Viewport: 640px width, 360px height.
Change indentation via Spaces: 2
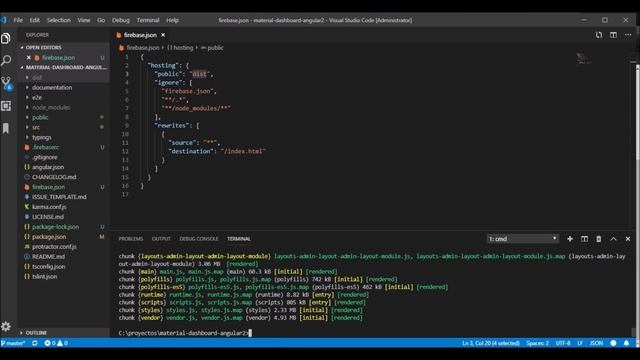tap(537, 343)
